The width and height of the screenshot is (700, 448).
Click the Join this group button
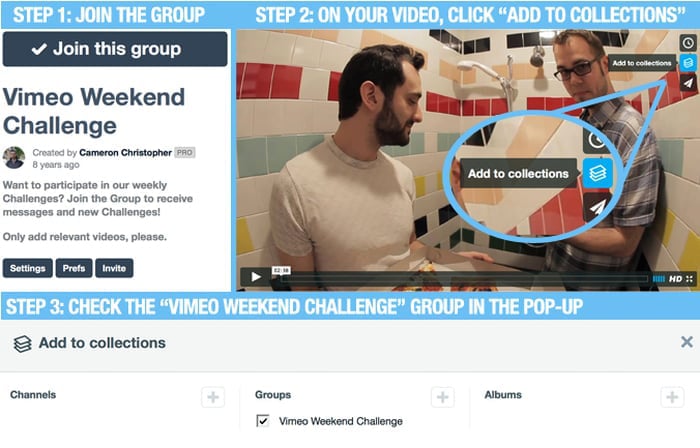[115, 49]
